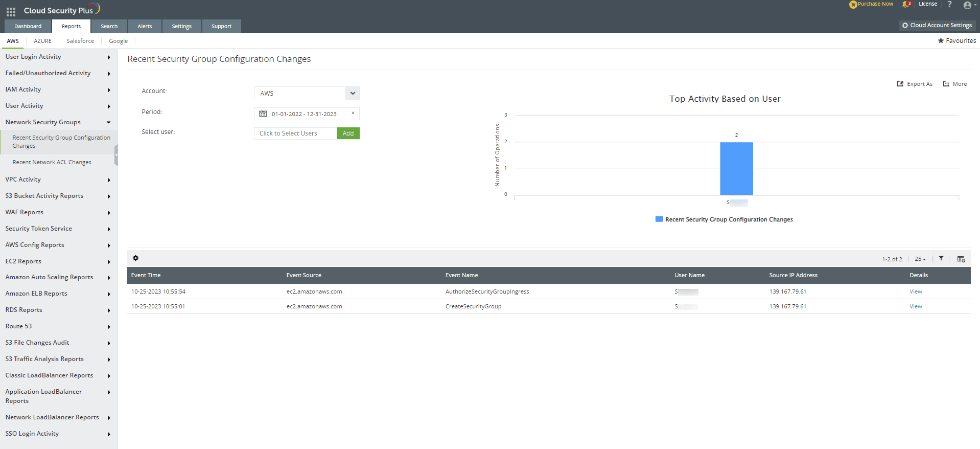The image size is (980, 449).
Task: Switch to the AZURE sub-tab
Action: click(42, 41)
